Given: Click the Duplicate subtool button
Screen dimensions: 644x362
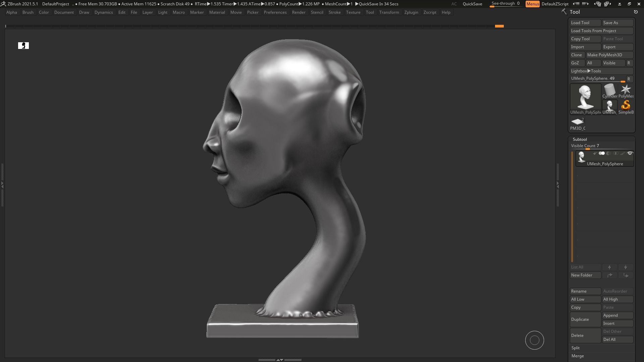Looking at the screenshot, I should (x=585, y=319).
